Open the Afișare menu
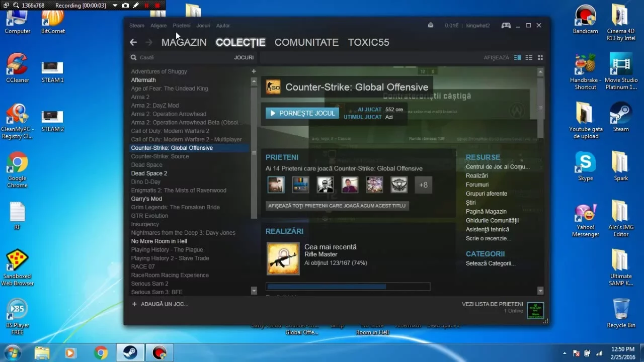Image resolution: width=644 pixels, height=362 pixels. pos(158,25)
